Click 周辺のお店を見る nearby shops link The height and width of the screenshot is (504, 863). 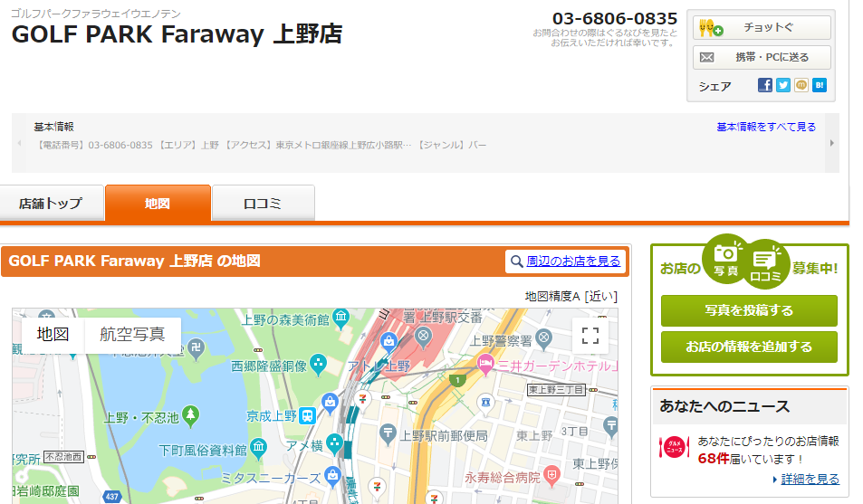[x=566, y=262]
